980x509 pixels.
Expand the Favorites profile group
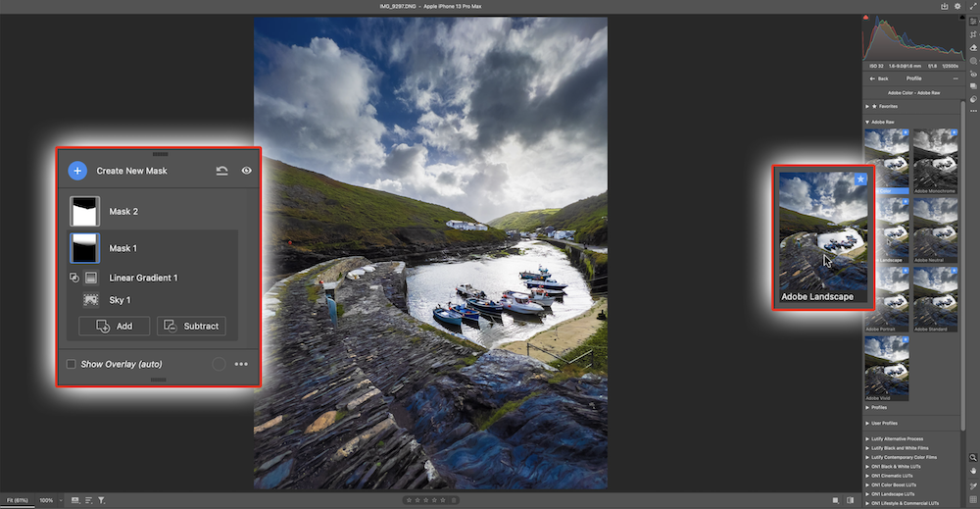867,106
